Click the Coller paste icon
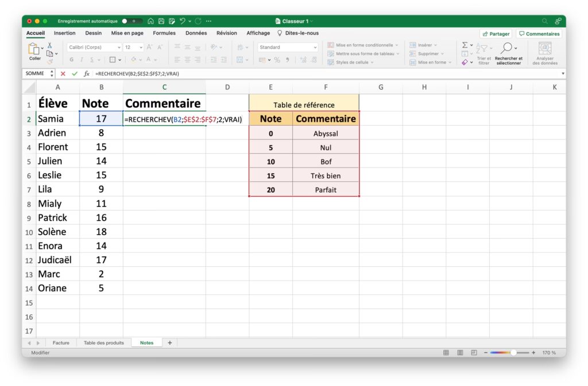Image resolution: width=588 pixels, height=386 pixels. tap(35, 50)
